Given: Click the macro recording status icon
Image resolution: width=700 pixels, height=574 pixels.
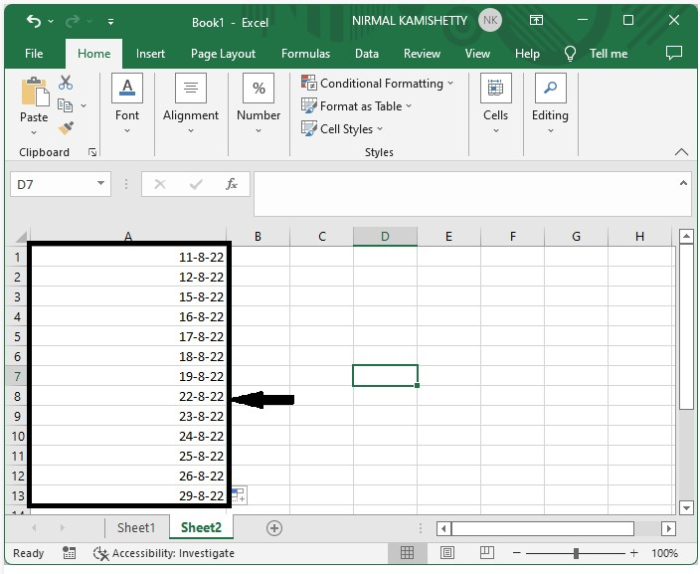Looking at the screenshot, I should point(69,553).
